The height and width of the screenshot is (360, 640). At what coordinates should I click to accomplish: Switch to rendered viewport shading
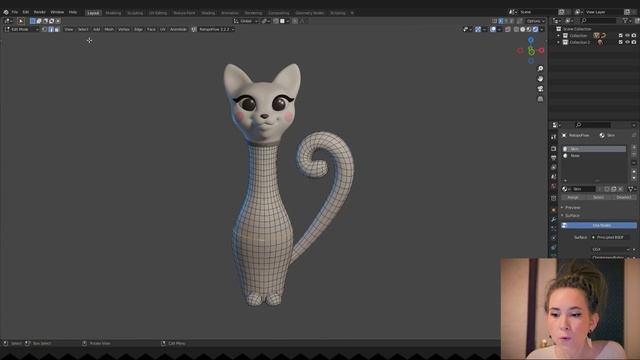tap(535, 29)
